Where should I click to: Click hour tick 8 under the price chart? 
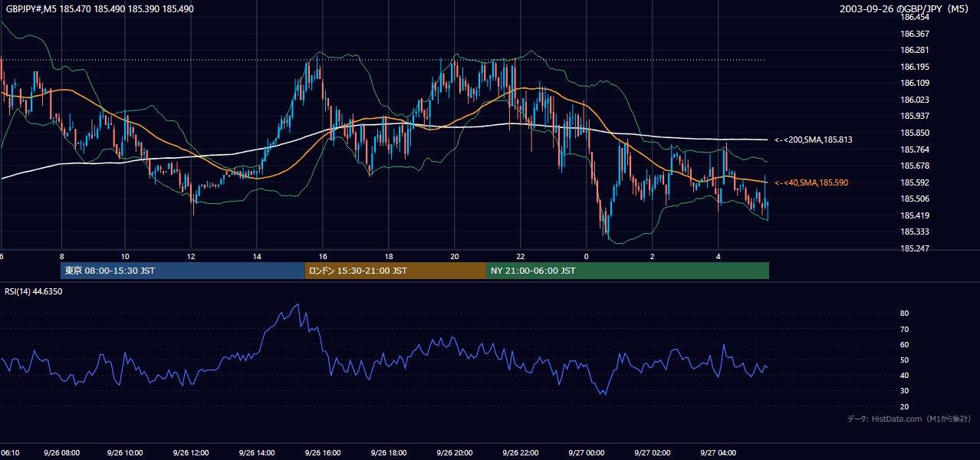(61, 256)
